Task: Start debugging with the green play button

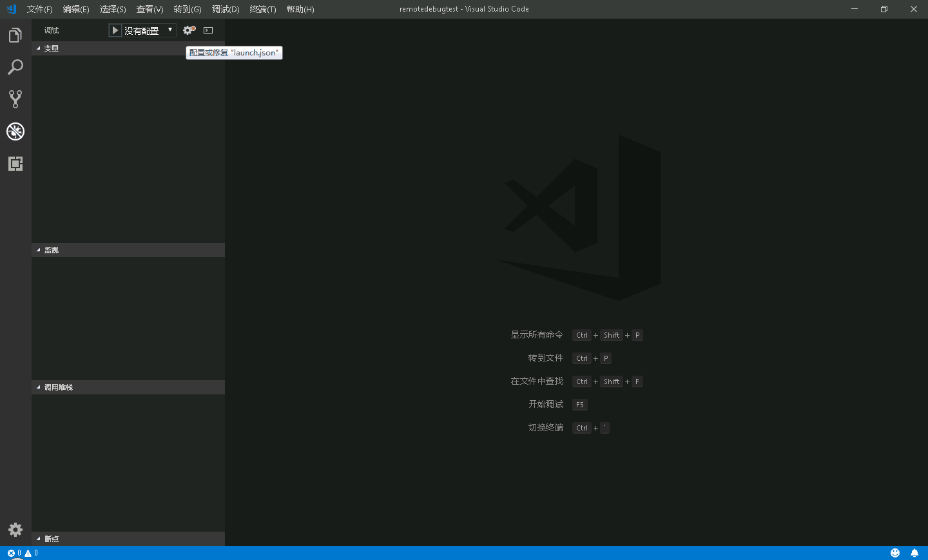Action: click(x=115, y=30)
